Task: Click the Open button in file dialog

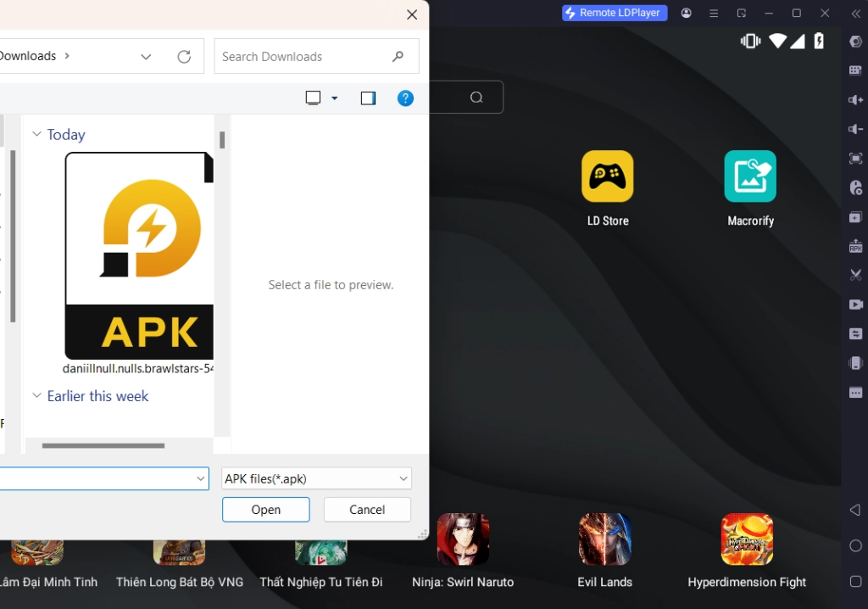Action: (x=265, y=510)
